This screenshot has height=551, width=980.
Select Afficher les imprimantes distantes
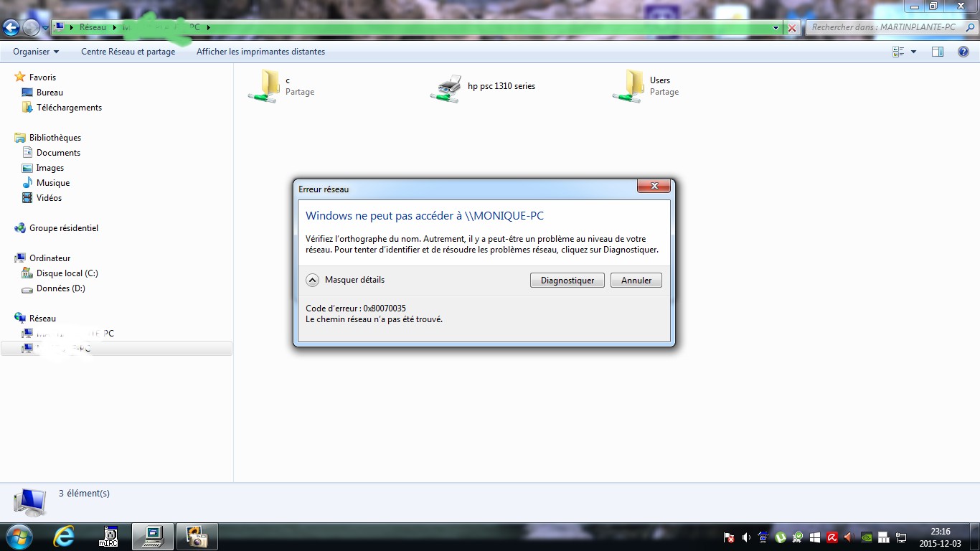click(260, 52)
